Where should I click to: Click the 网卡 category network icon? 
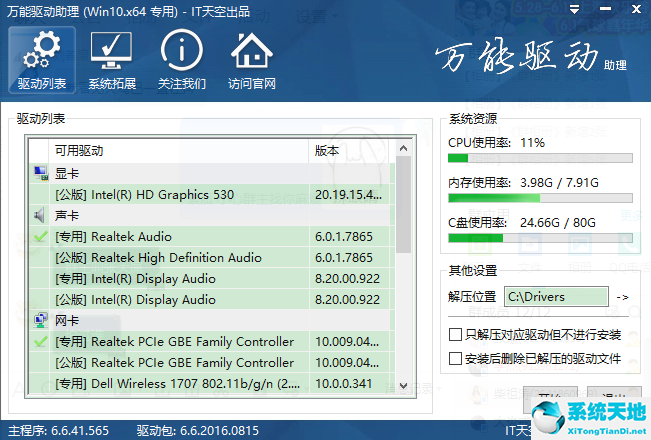41,320
